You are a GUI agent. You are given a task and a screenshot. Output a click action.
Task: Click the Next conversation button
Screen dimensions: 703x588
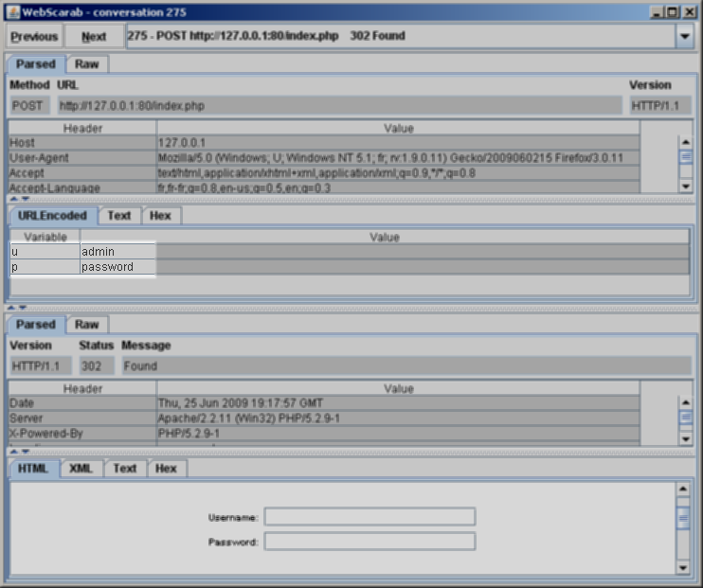94,37
